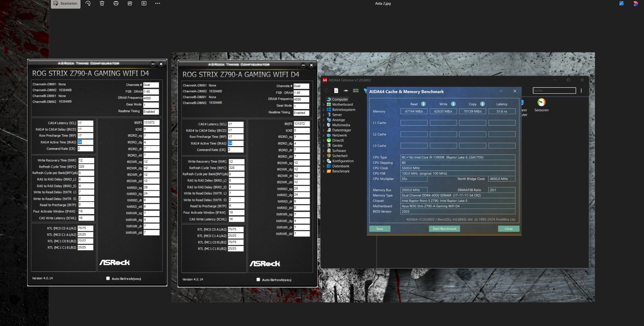Click the Aida 2.jpg file name title

pyautogui.click(x=383, y=4)
